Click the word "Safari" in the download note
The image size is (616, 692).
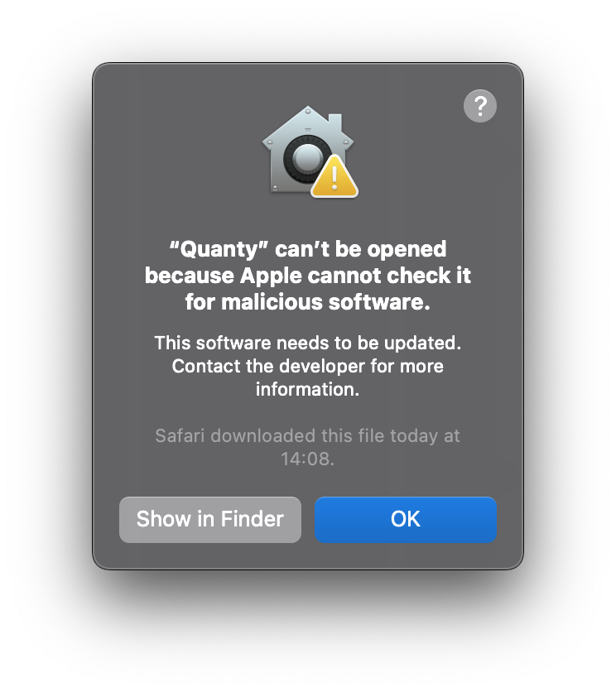point(180,436)
